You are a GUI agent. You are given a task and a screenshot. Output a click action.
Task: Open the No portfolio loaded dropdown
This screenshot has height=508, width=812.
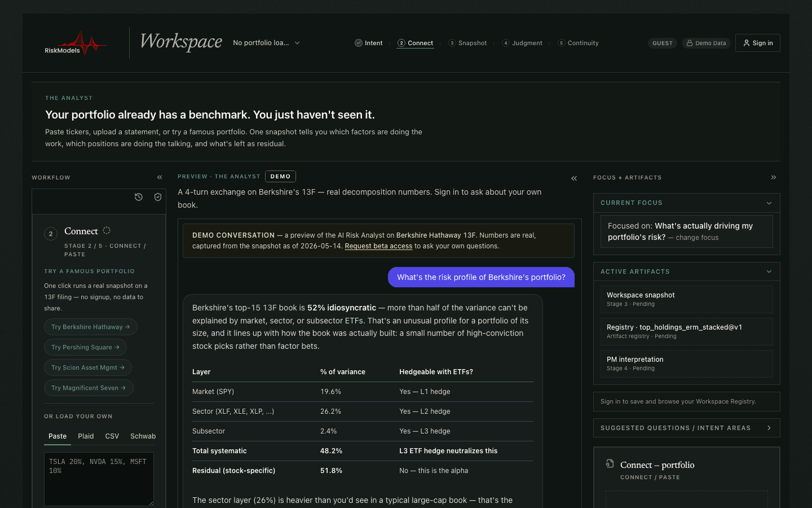point(266,43)
